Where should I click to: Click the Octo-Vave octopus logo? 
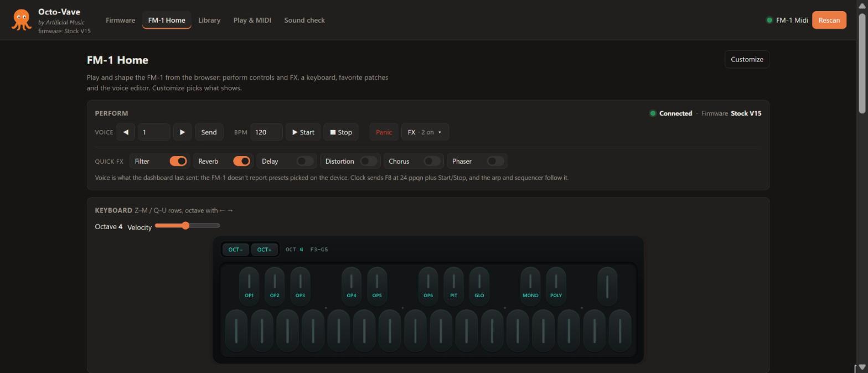click(21, 20)
